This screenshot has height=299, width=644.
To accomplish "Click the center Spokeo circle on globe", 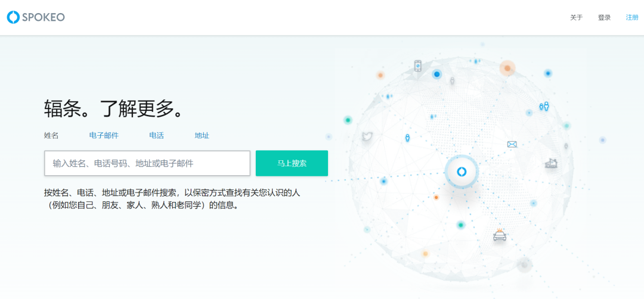I will coord(462,172).
